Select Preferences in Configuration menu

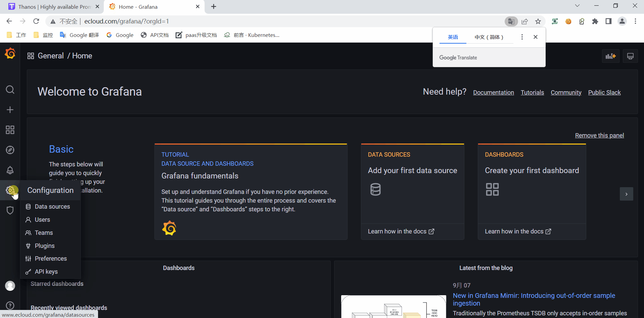50,259
